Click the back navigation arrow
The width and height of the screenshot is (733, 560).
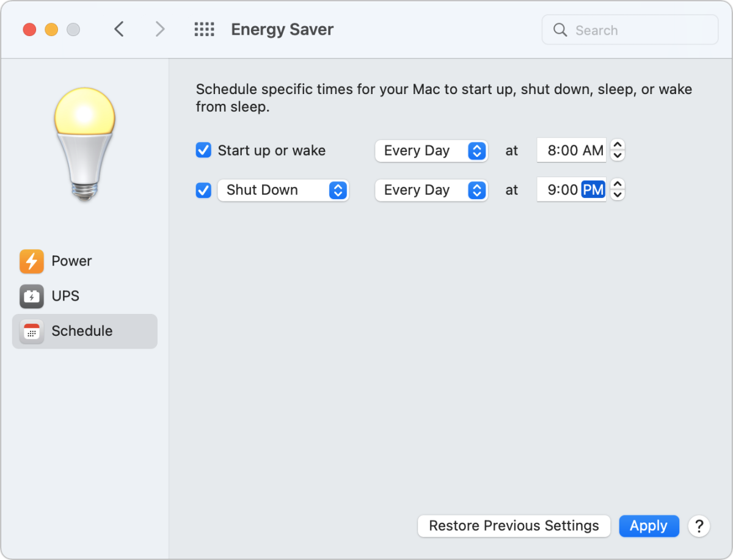[119, 29]
